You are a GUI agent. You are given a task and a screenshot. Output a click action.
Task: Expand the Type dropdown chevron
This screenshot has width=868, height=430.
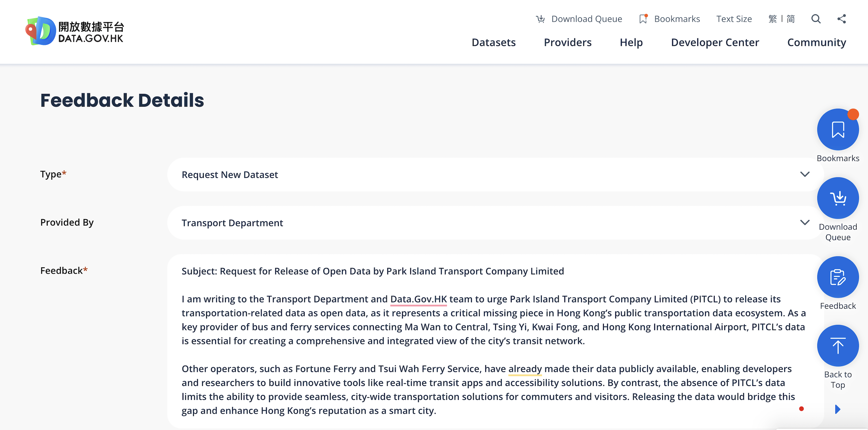(805, 174)
